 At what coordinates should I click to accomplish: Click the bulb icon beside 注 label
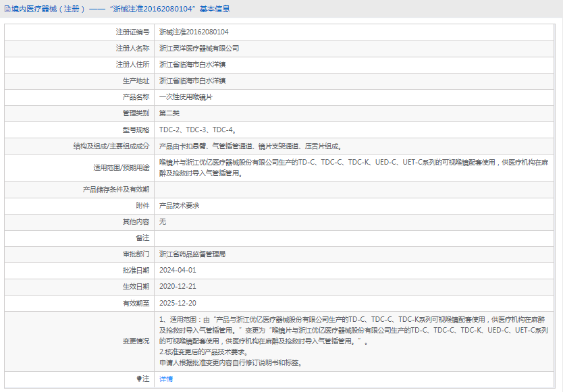139,379
